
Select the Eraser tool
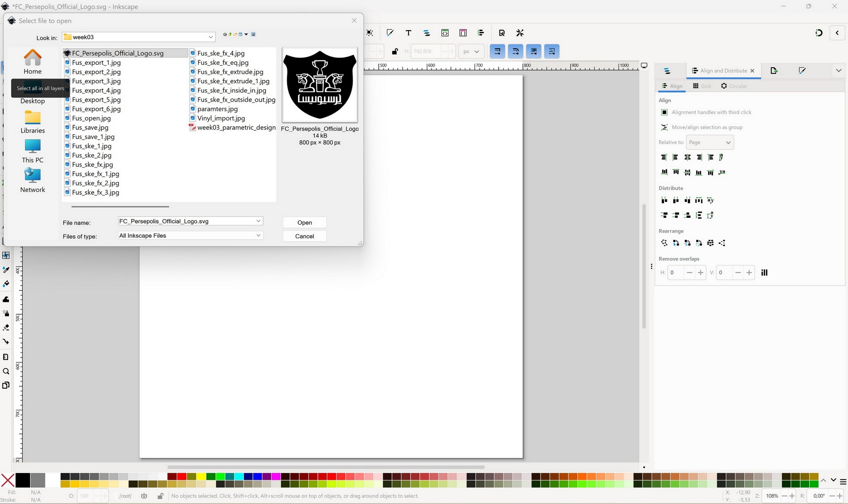(6, 328)
